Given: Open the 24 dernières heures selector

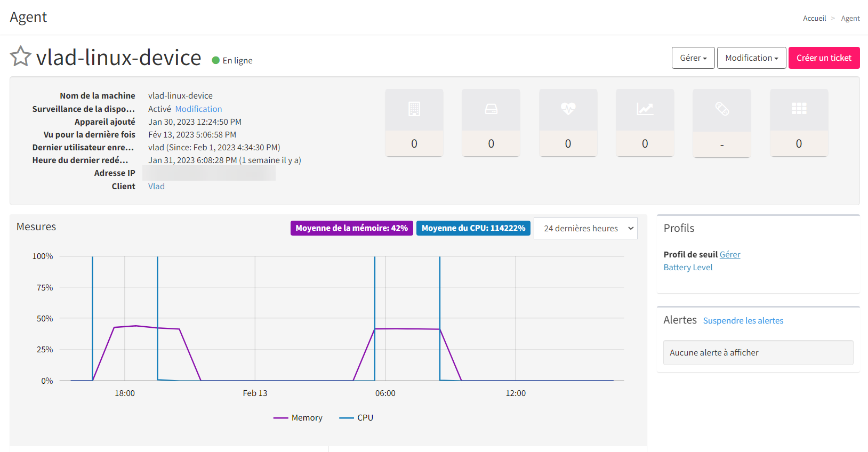Looking at the screenshot, I should point(585,228).
